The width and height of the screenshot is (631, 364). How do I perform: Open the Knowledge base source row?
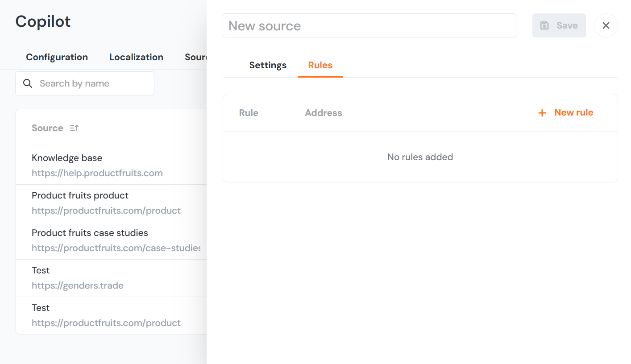[x=67, y=158]
